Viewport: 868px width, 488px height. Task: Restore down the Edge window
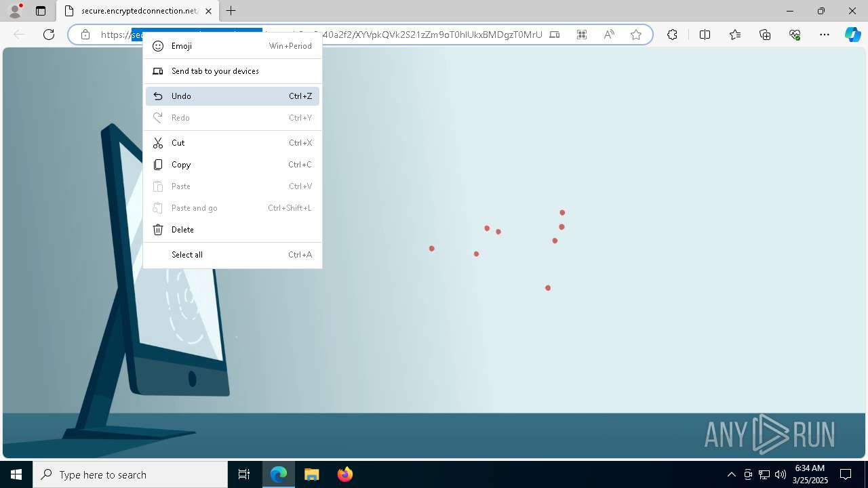point(821,11)
